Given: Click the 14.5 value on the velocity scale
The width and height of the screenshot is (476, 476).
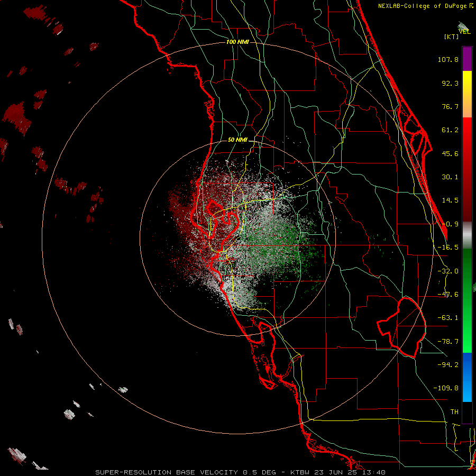Looking at the screenshot, I should [450, 200].
